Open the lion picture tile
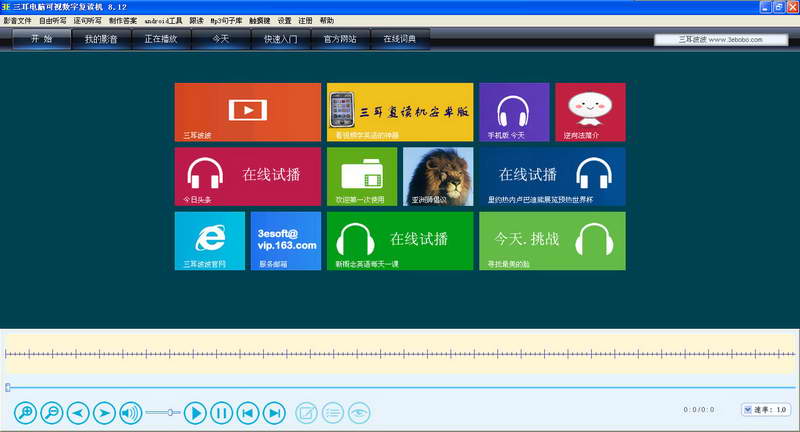800x432 pixels. [438, 176]
